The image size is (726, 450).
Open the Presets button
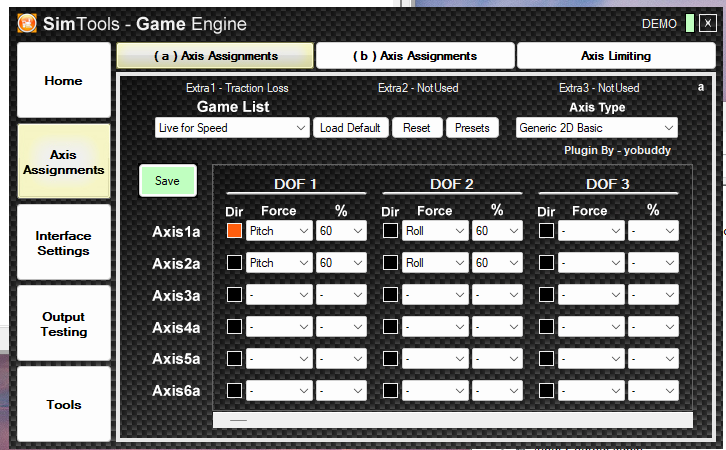(x=472, y=128)
